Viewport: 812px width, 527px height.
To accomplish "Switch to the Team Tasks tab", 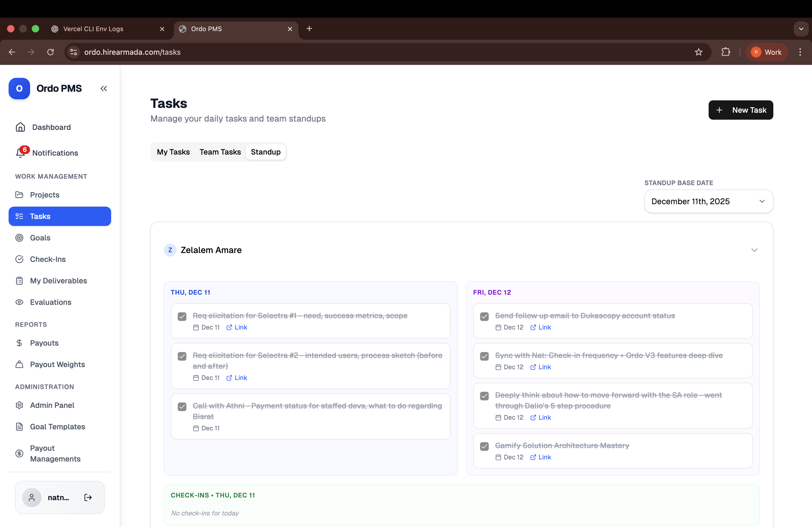I will pyautogui.click(x=220, y=152).
